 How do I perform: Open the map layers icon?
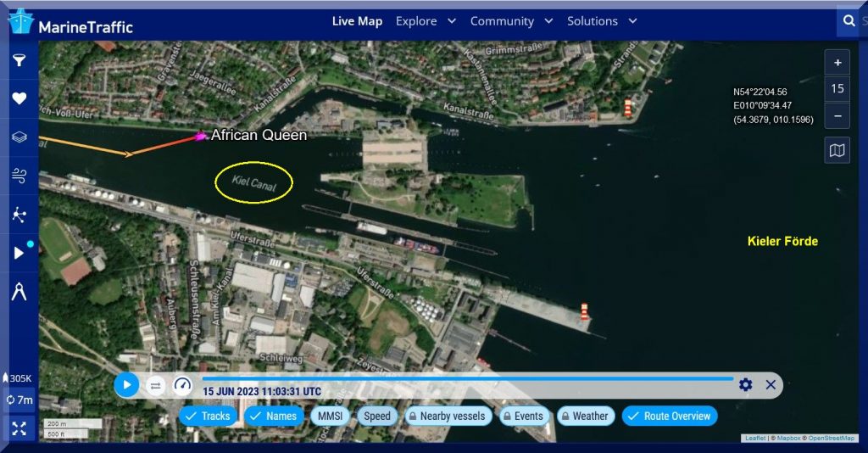point(19,137)
